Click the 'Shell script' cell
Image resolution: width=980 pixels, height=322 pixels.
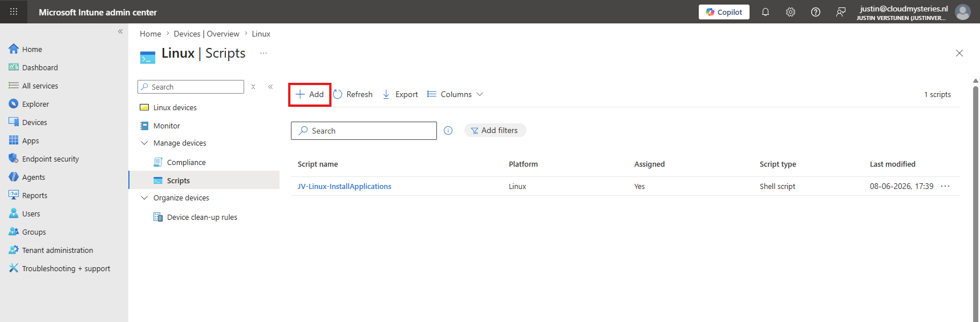pos(777,186)
